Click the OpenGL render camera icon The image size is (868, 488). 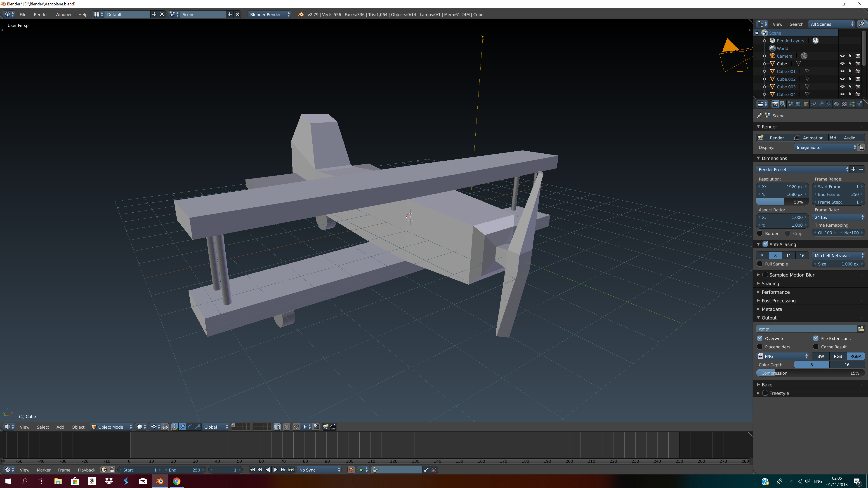point(325,427)
